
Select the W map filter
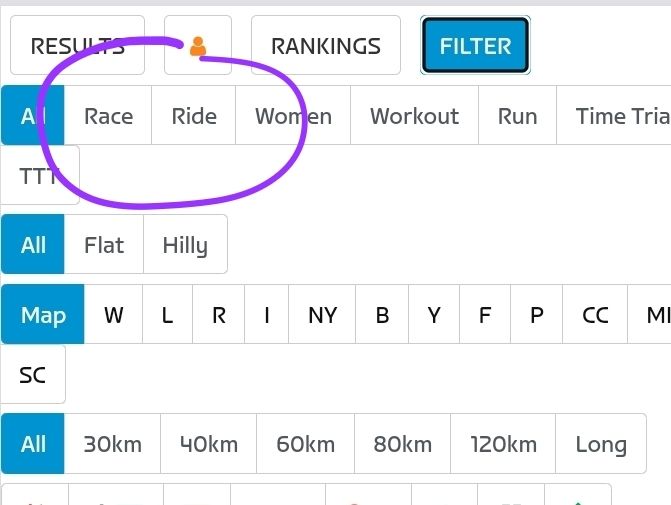pos(114,315)
